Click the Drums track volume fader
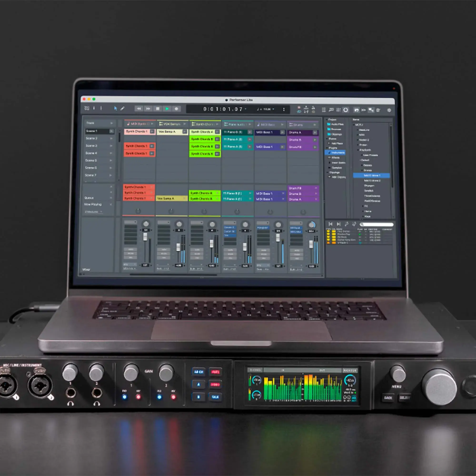Screen dimensions: 476x476 [x=311, y=244]
